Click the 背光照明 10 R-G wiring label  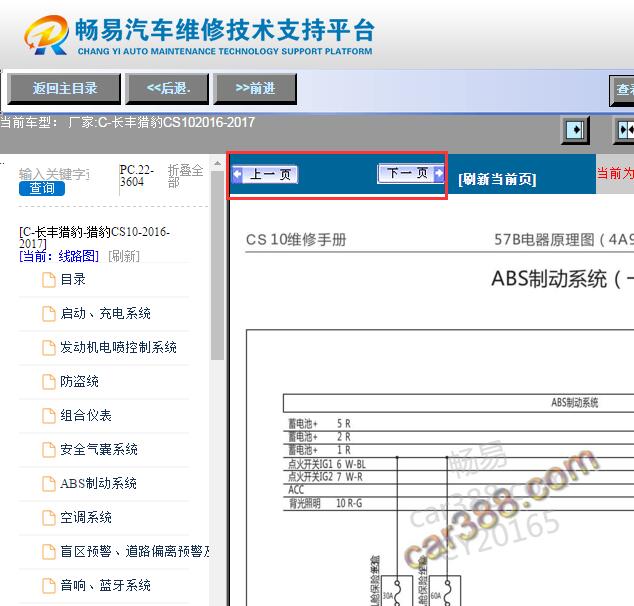click(x=325, y=503)
